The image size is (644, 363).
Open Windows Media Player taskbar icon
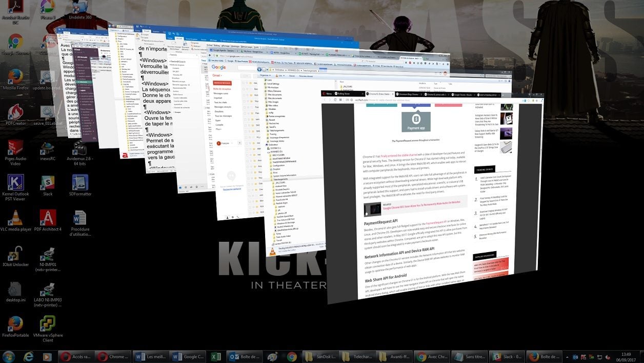[x=47, y=356]
